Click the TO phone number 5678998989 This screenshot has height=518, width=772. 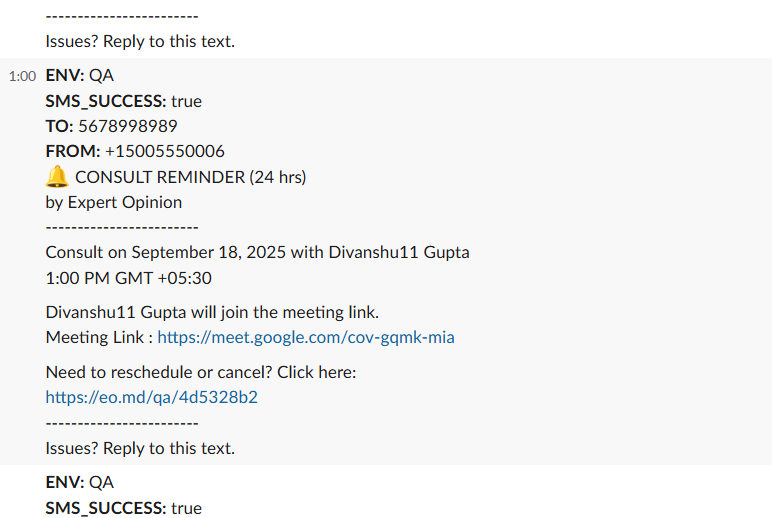point(127,126)
